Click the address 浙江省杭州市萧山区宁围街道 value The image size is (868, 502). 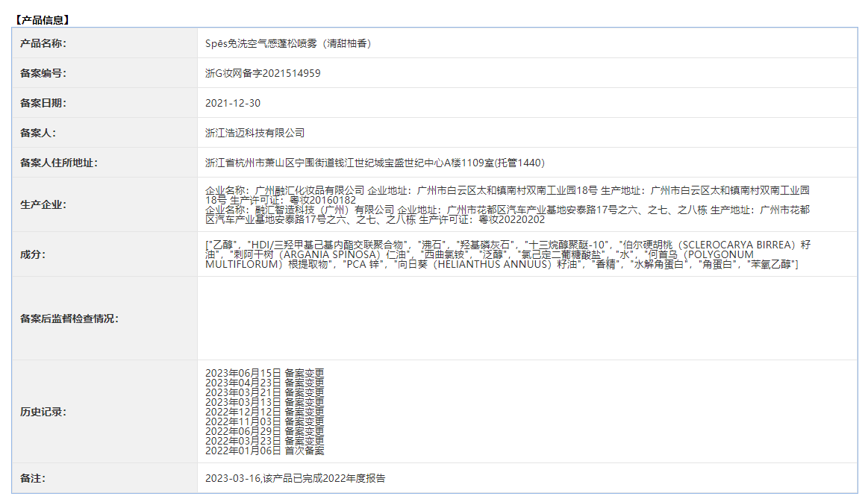375,163
